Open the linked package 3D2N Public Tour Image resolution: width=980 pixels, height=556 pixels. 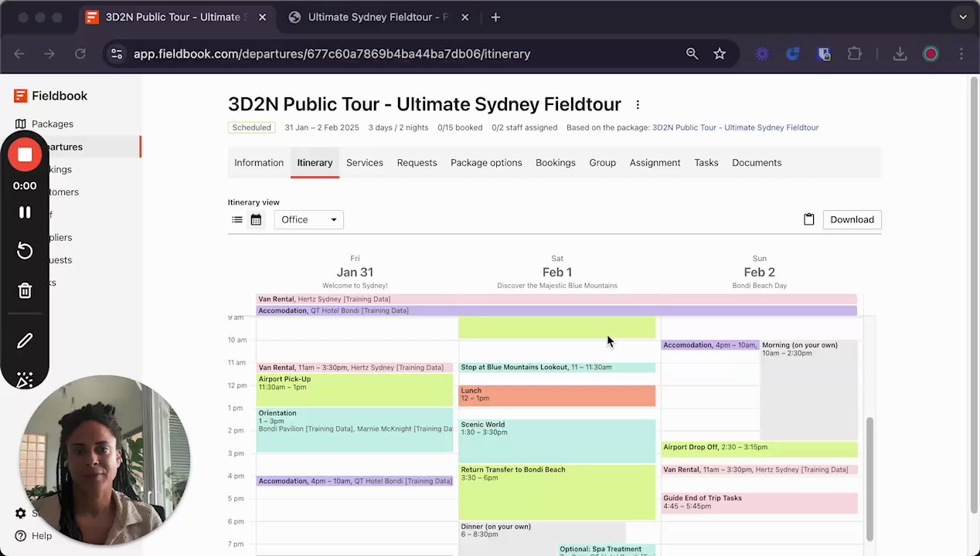[x=735, y=127]
